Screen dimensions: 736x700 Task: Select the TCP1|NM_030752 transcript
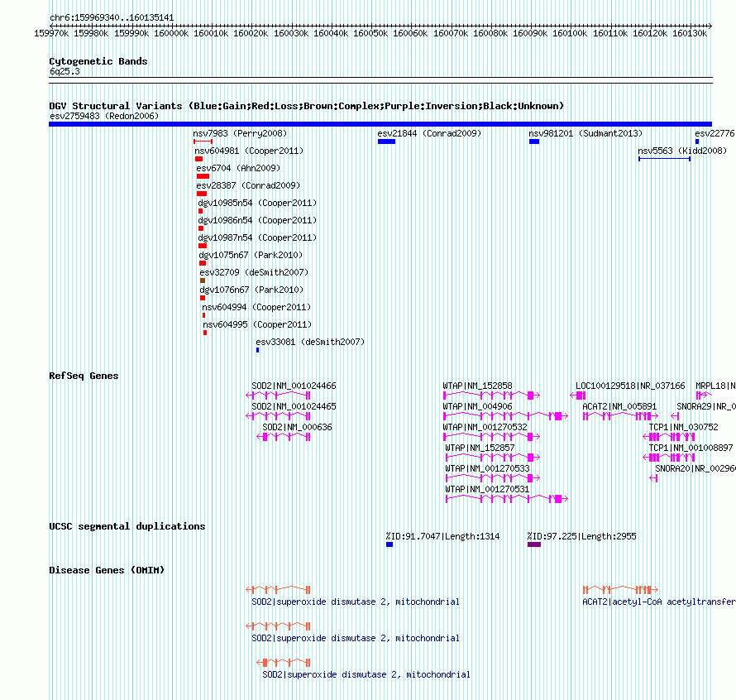(669, 436)
